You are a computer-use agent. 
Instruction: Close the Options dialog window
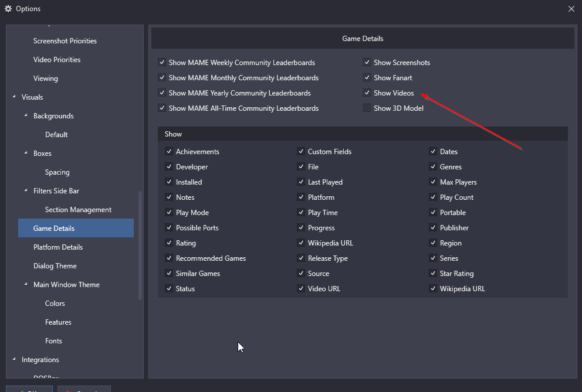[571, 9]
